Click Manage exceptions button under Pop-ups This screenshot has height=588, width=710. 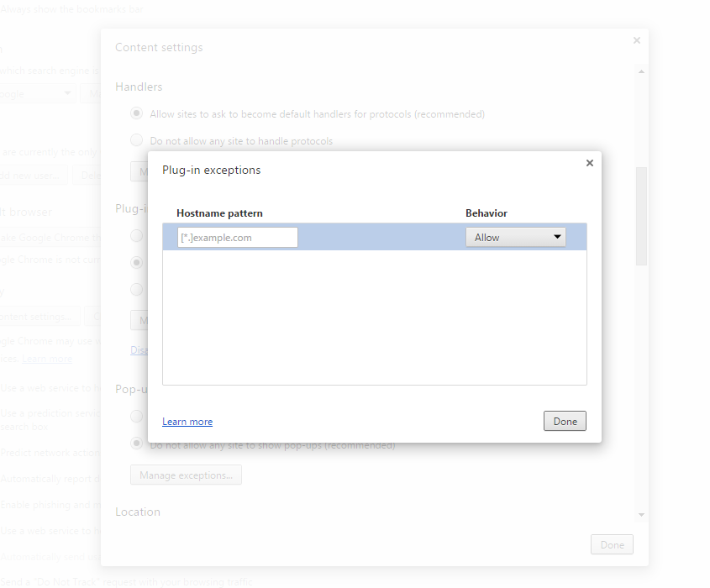[186, 475]
